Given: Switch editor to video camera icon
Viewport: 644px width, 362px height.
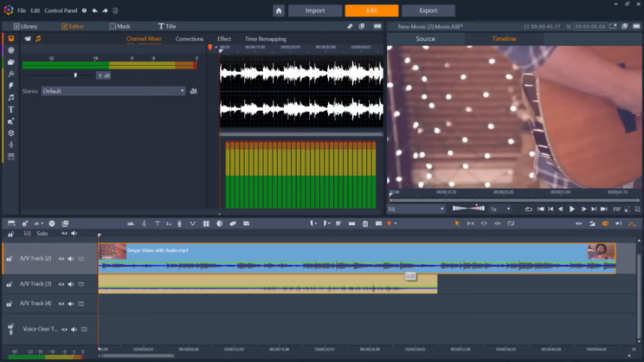Looking at the screenshot, I should tap(28, 39).
